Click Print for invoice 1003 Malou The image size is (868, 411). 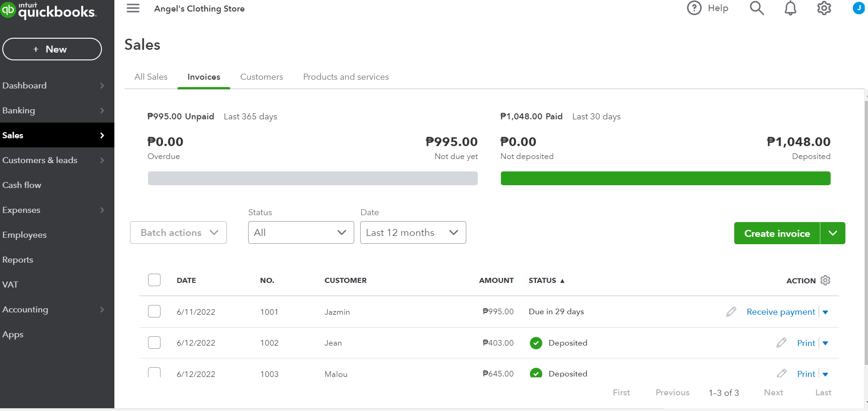click(806, 374)
